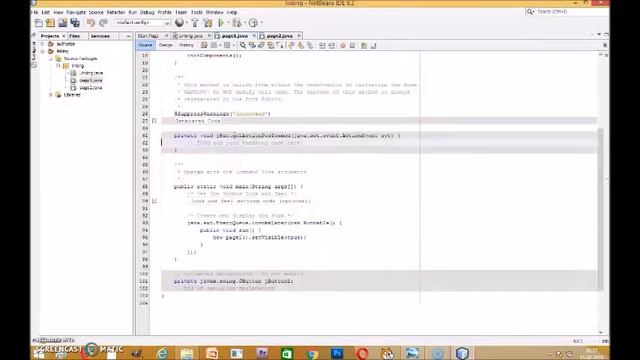Viewport: 640px width, 360px height.
Task: Open the Refactor menu
Action: point(116,12)
